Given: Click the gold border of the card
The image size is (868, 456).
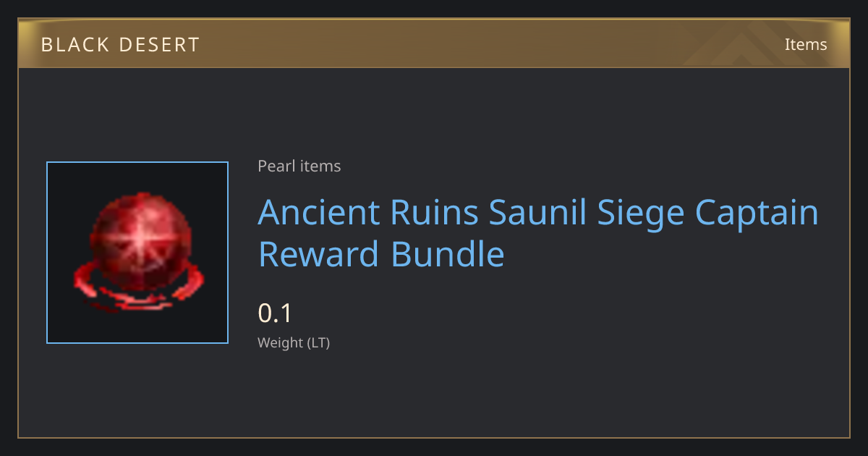Looking at the screenshot, I should pos(434,437).
